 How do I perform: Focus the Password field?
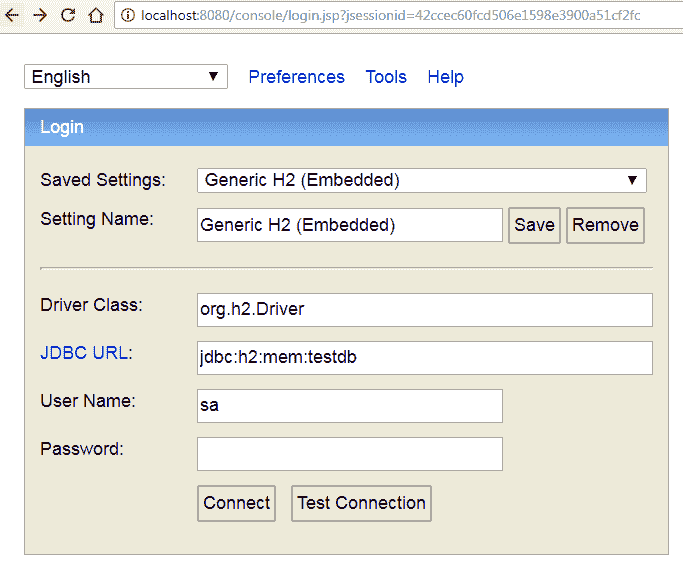pos(350,454)
